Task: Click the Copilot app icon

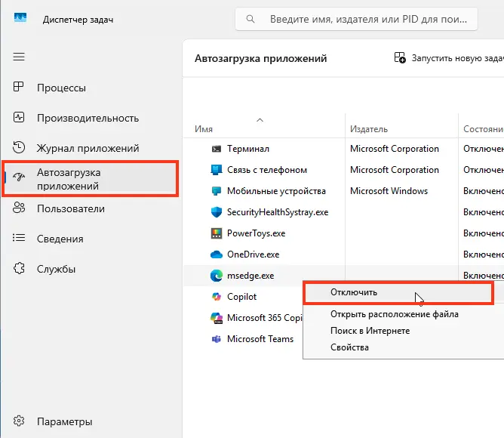Action: (x=217, y=296)
